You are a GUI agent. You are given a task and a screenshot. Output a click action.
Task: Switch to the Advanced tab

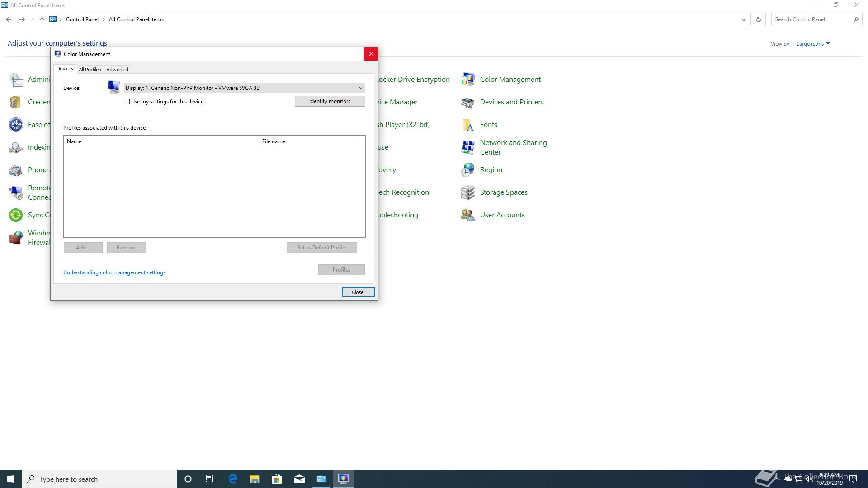coord(117,70)
